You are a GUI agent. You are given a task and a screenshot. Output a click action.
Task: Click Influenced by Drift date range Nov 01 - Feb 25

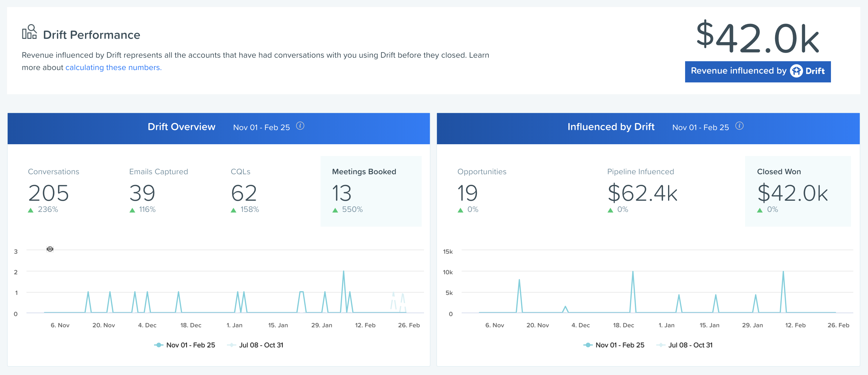click(x=700, y=127)
